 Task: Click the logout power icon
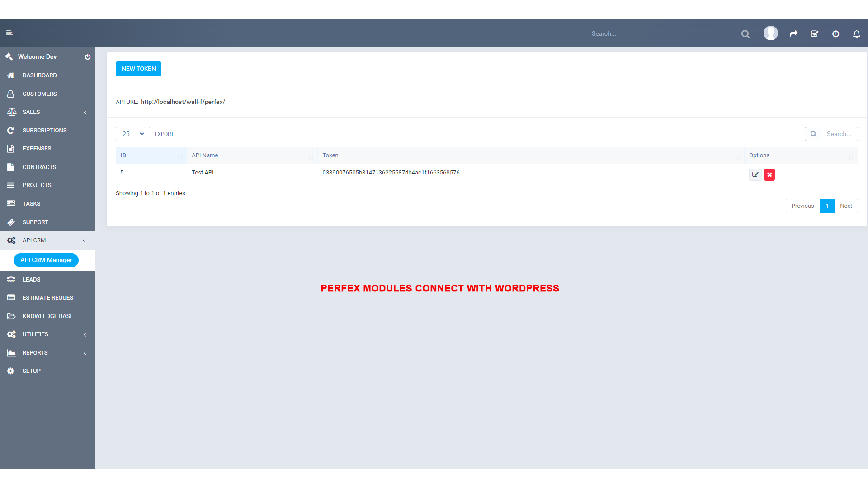point(88,57)
